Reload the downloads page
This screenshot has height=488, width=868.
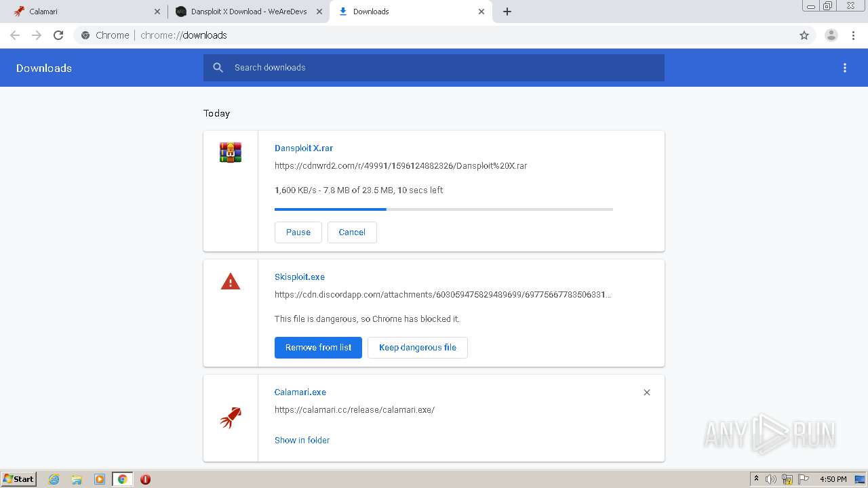pos(58,35)
